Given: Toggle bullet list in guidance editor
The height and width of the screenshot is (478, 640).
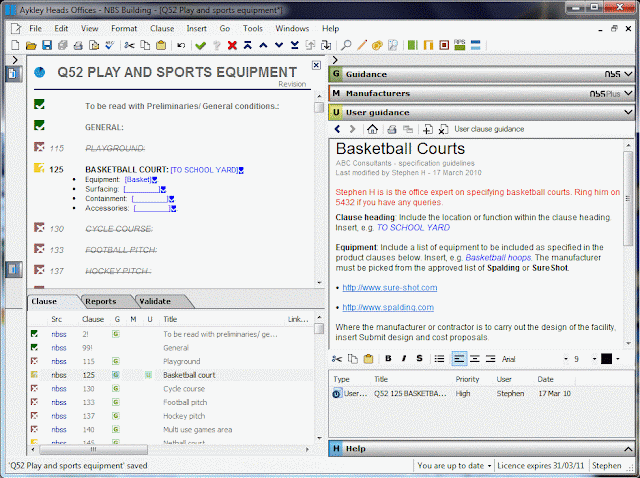Looking at the screenshot, I should tap(440, 359).
